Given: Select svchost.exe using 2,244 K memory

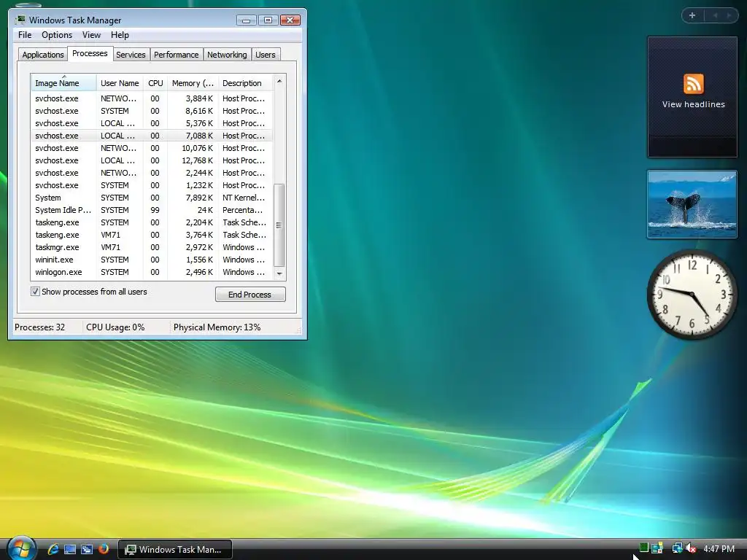Looking at the screenshot, I should coord(152,173).
